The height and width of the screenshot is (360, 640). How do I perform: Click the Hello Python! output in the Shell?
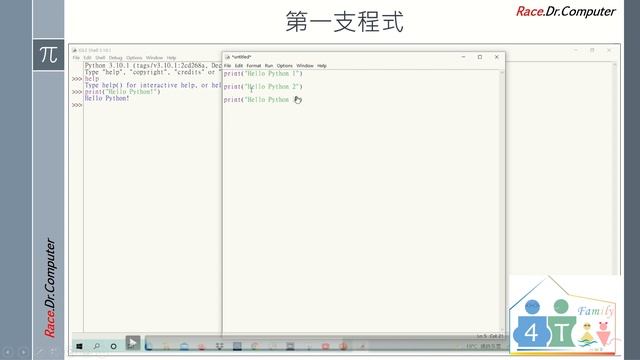(107, 98)
